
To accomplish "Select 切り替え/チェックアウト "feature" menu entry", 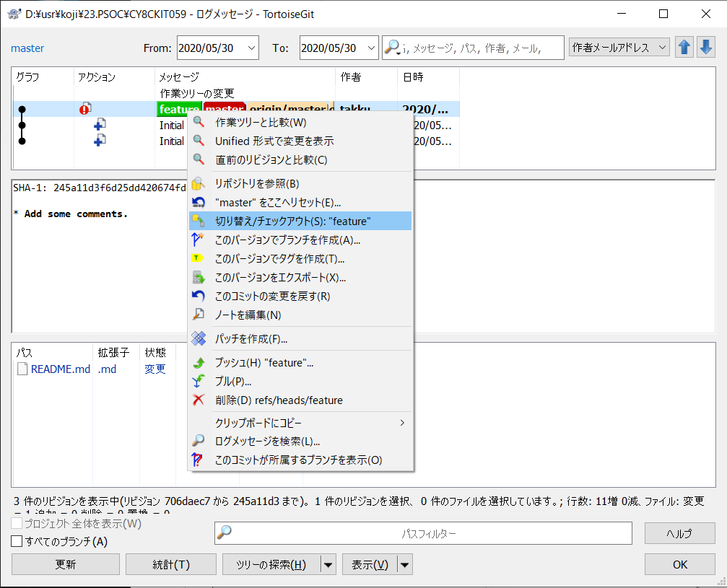I will 292,221.
